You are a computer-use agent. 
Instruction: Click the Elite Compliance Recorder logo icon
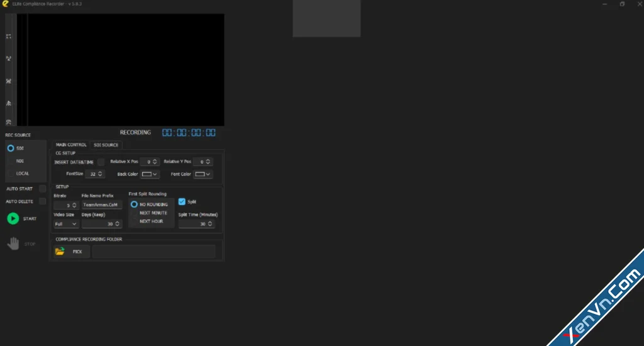tap(5, 4)
